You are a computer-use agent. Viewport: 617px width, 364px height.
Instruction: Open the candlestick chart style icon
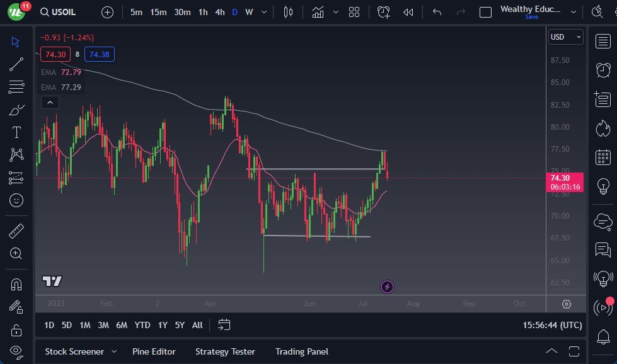pos(289,12)
